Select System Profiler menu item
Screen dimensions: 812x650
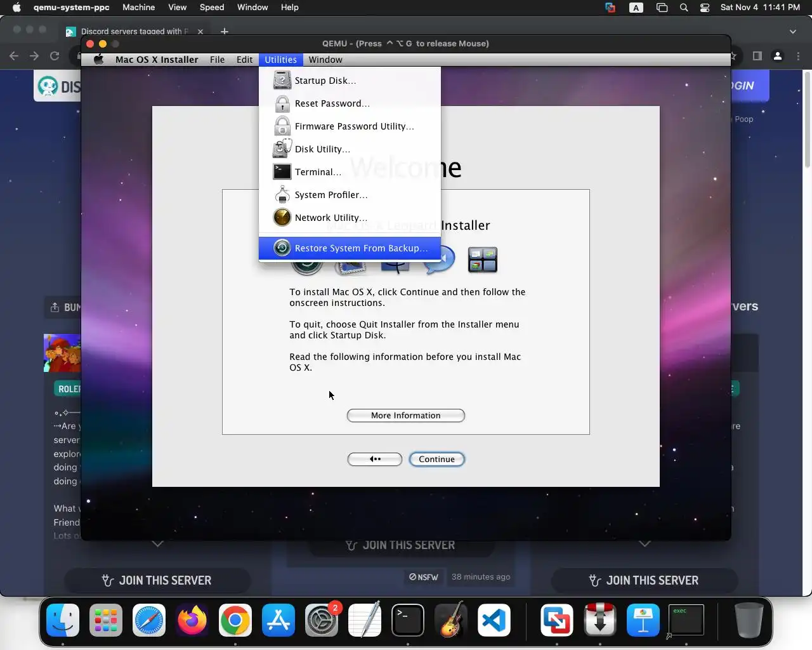350,195
